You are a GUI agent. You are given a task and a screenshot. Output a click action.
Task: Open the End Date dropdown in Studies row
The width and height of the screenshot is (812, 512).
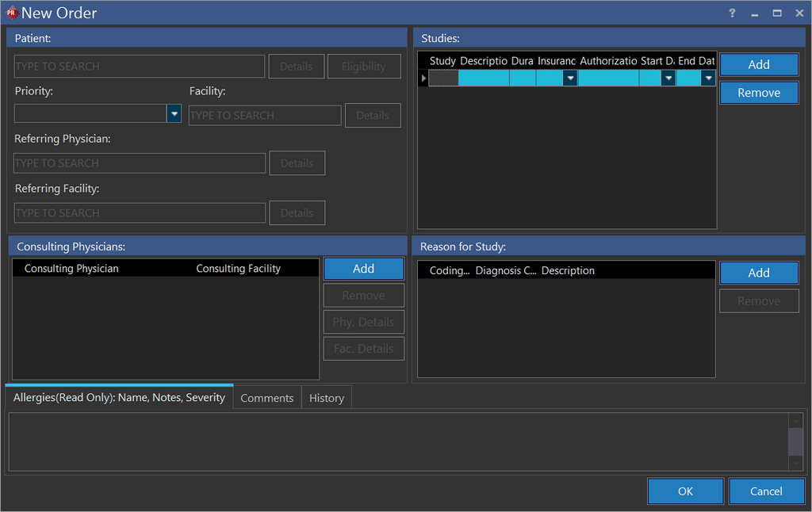click(x=707, y=78)
